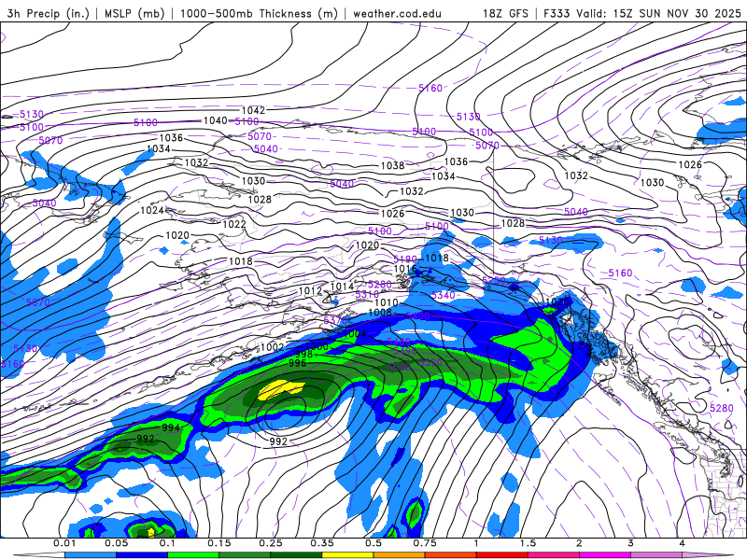This screenshot has width=747, height=560.
Task: Click the 'Valid: 15Z SUN NOV 30 2025' text
Action: (659, 13)
